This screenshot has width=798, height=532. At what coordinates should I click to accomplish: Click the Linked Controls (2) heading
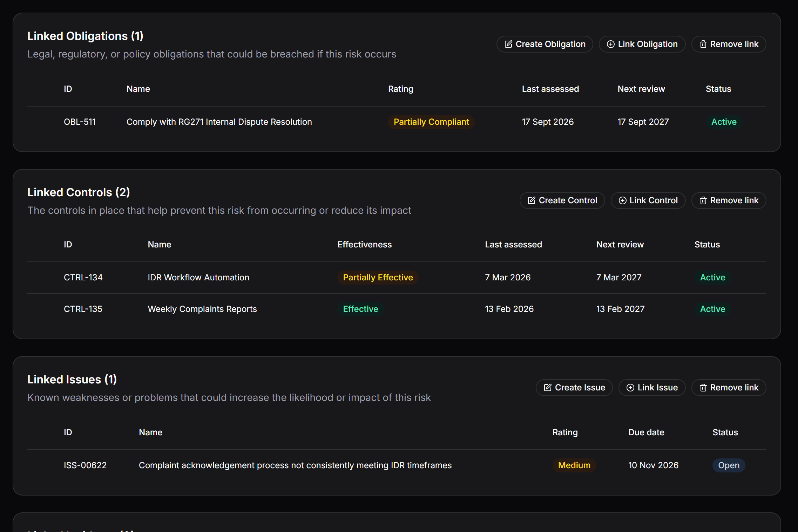pos(79,192)
